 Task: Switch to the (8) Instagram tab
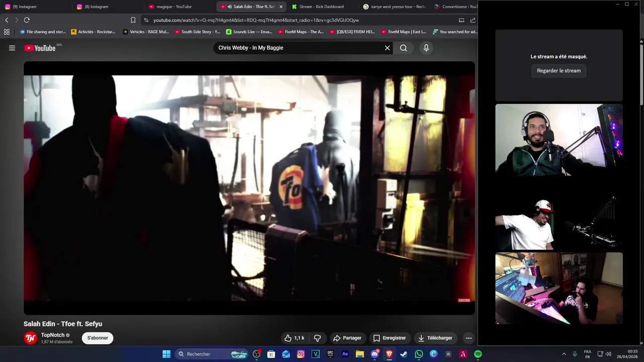[107, 7]
